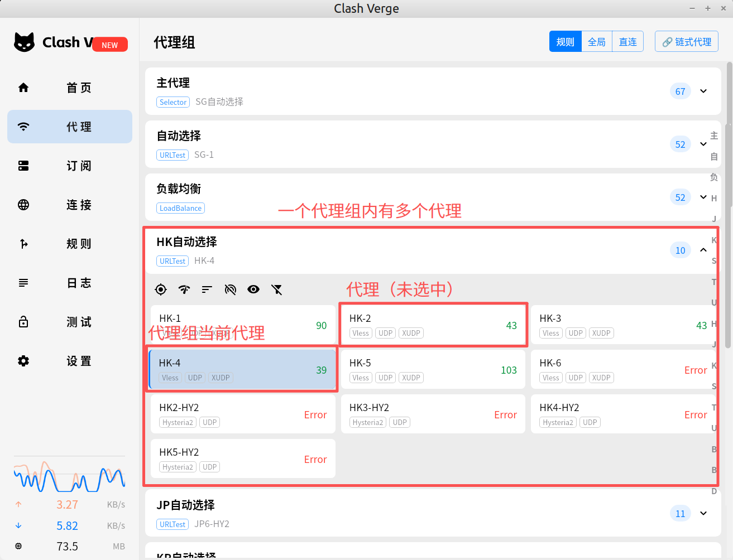Click the 3.27 upload speed value
Image resolution: width=733 pixels, height=560 pixels.
coord(67,504)
